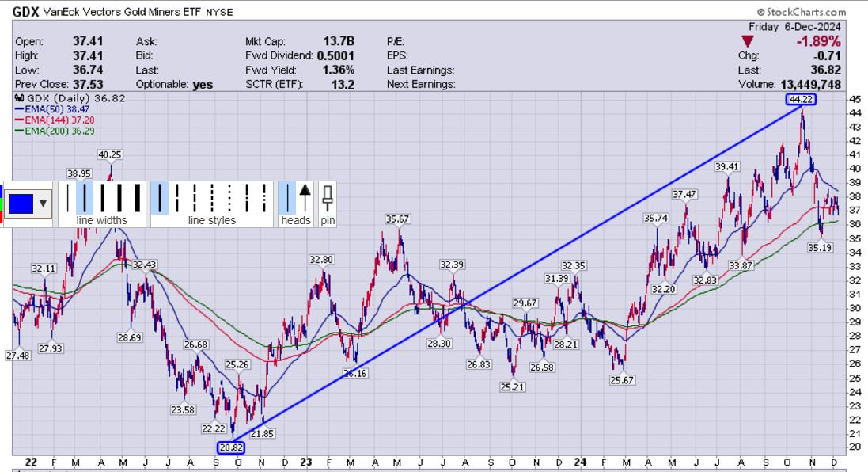This screenshot has height=472, width=868.
Task: Click the 24 year marker on time axis
Action: [x=580, y=462]
